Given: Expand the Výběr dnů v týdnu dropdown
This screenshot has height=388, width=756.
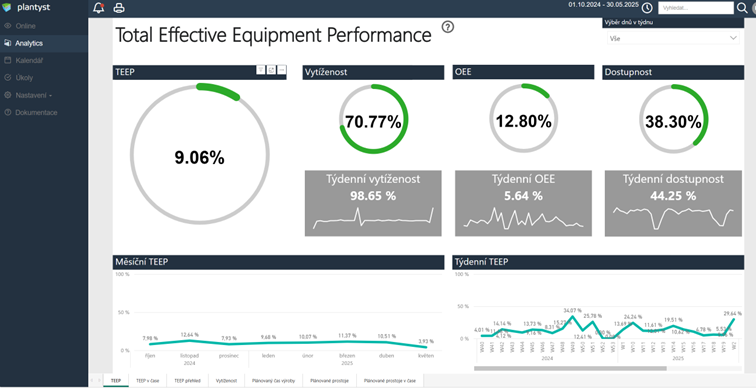Looking at the screenshot, I should (673, 38).
